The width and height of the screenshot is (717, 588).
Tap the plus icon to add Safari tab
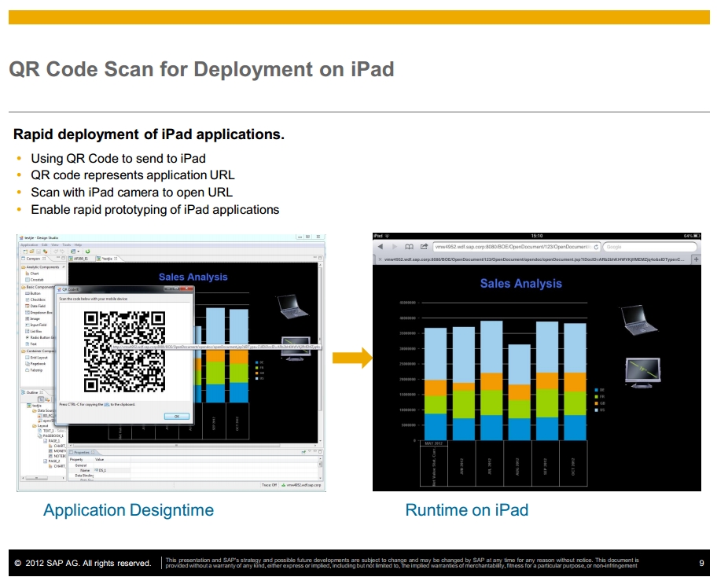point(696,259)
